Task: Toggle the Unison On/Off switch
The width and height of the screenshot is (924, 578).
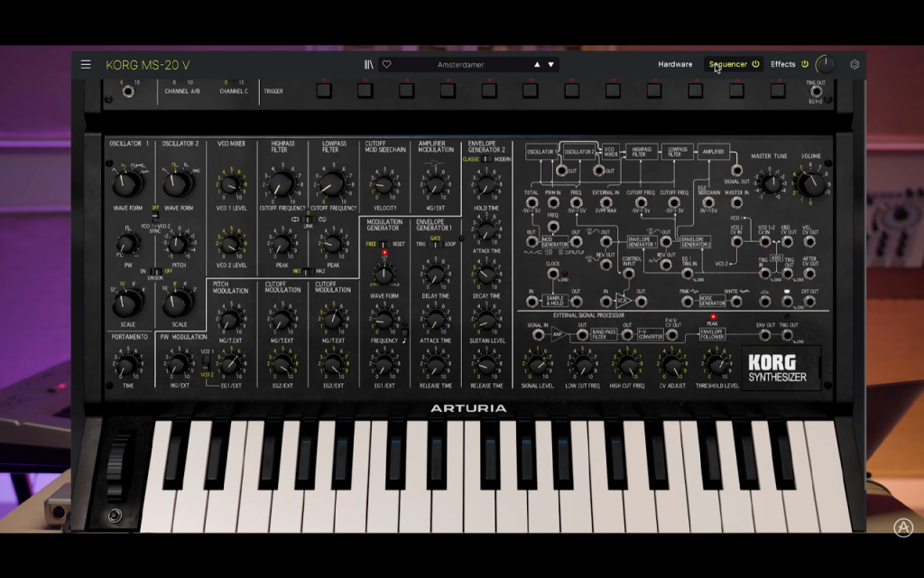Action: 155,271
